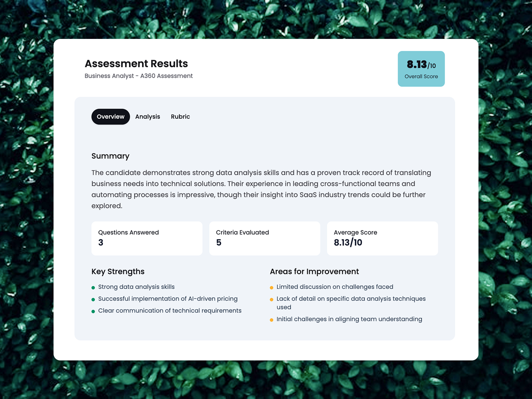The image size is (532, 399).
Task: Select the Rubric tab
Action: 180,117
